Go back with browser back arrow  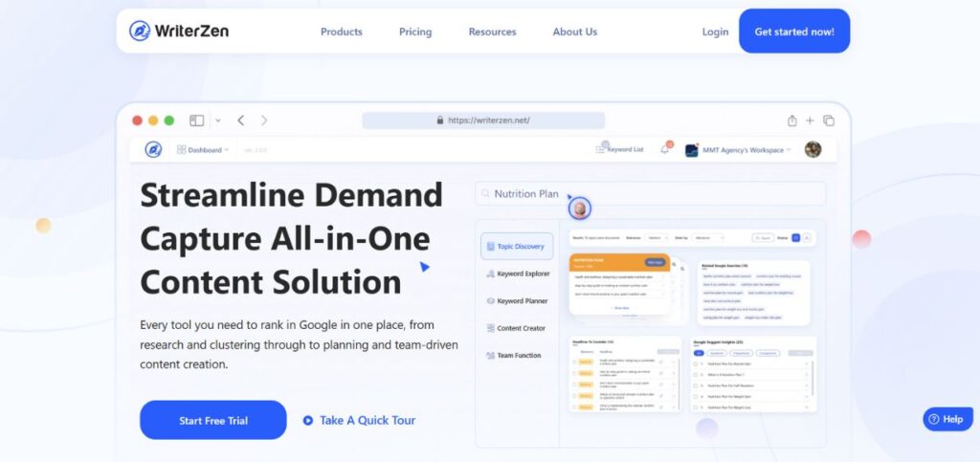coord(240,121)
